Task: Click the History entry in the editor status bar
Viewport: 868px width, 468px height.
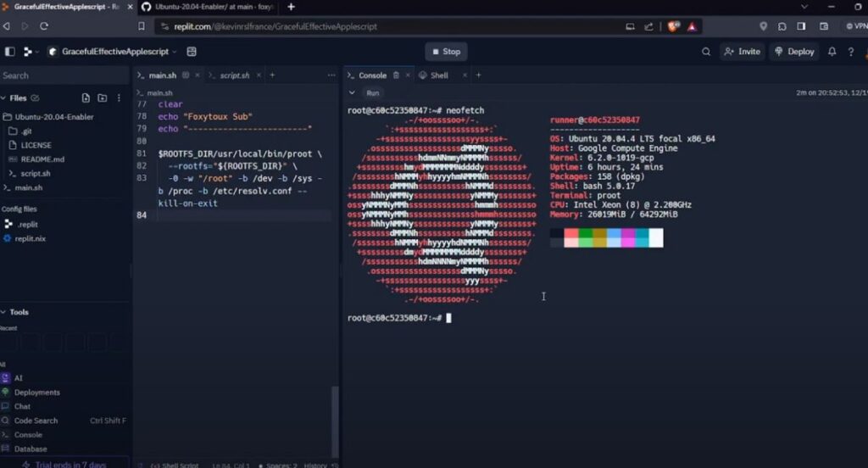Action: [315, 465]
